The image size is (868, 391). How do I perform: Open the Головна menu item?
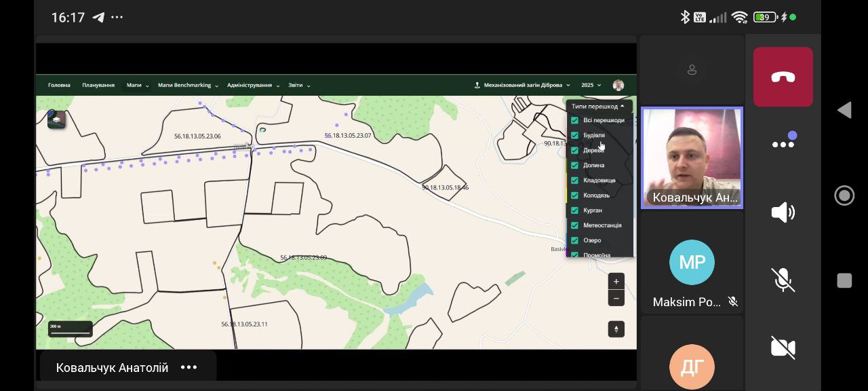coord(59,86)
